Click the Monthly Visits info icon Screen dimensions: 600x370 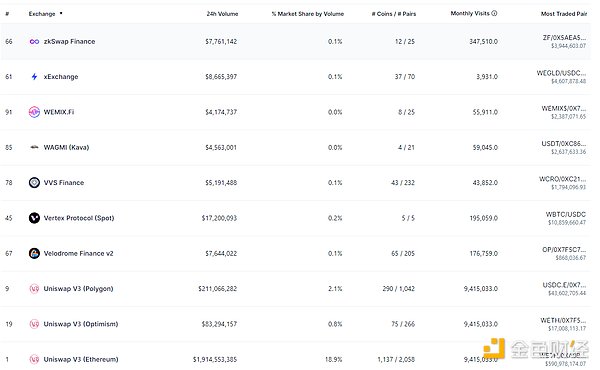point(494,13)
